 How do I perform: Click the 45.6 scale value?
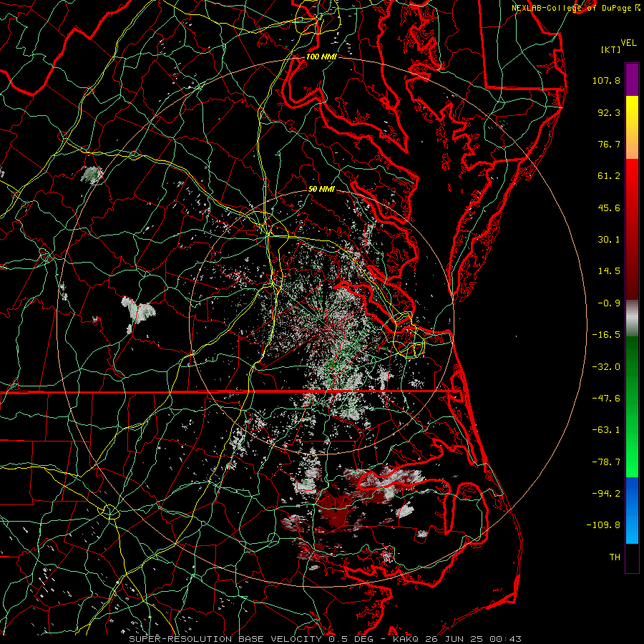point(609,208)
